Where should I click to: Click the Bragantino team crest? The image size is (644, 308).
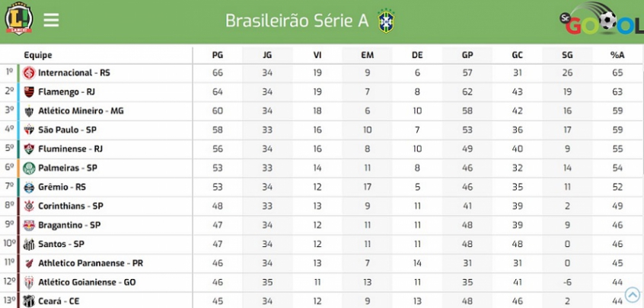pyautogui.click(x=29, y=225)
